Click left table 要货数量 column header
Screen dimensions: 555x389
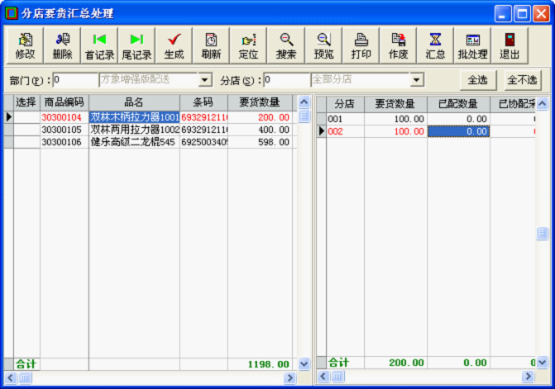pyautogui.click(x=260, y=103)
